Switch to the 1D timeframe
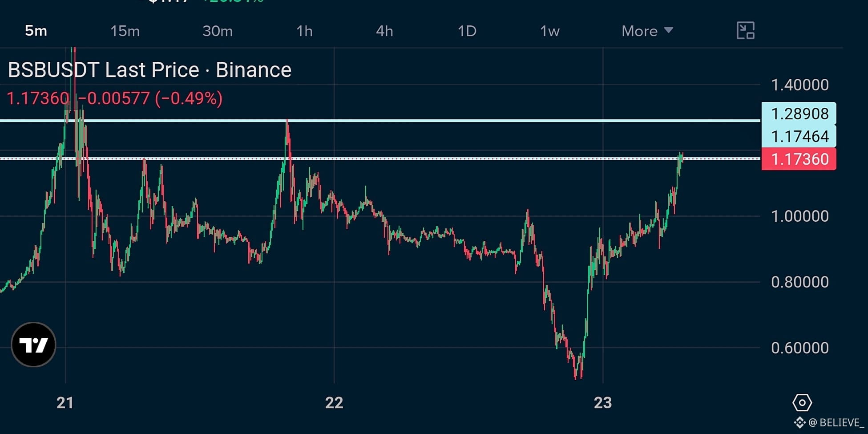The height and width of the screenshot is (434, 868). pos(467,31)
